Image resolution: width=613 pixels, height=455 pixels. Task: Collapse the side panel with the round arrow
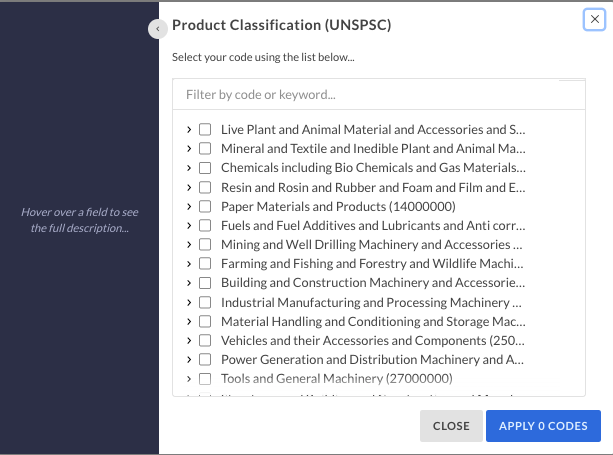tap(158, 29)
